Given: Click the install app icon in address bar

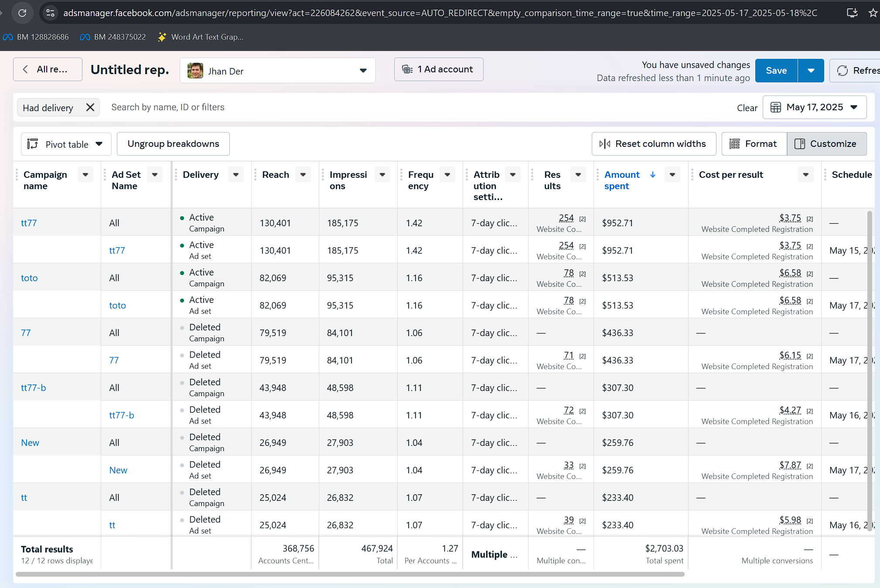Looking at the screenshot, I should tap(852, 13).
